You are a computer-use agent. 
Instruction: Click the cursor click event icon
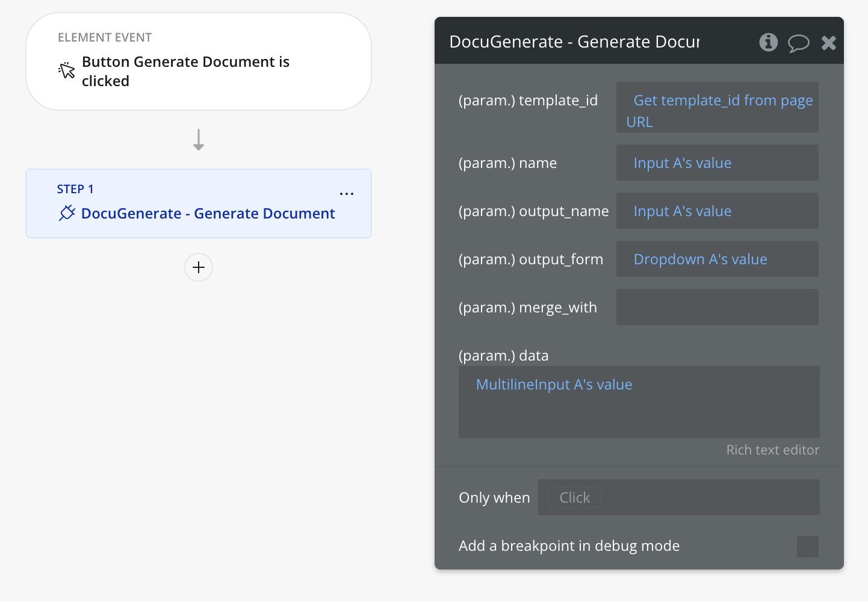[x=67, y=70]
